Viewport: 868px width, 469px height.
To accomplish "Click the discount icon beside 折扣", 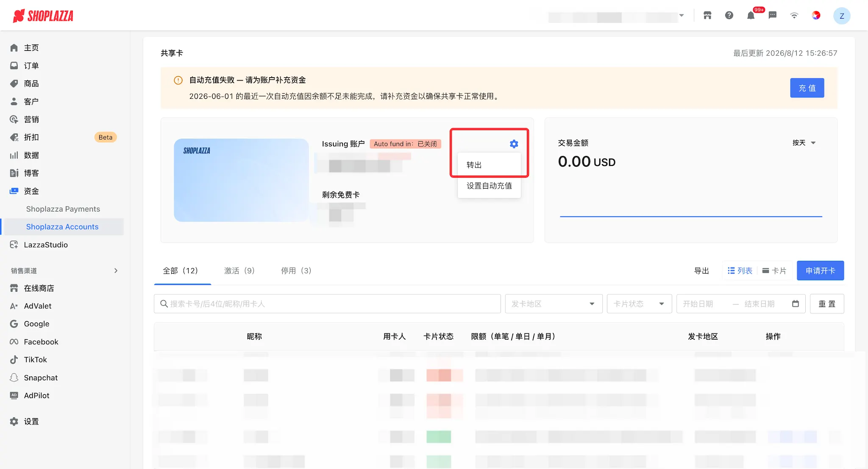I will (14, 137).
